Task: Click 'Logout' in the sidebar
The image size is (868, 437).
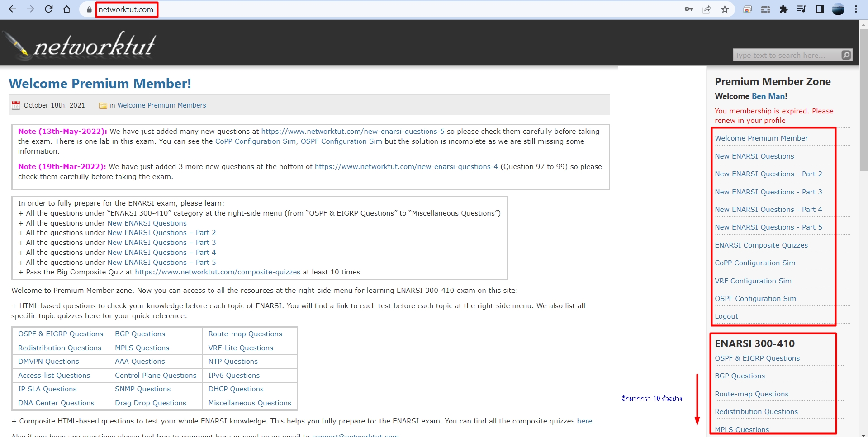Action: [x=726, y=316]
